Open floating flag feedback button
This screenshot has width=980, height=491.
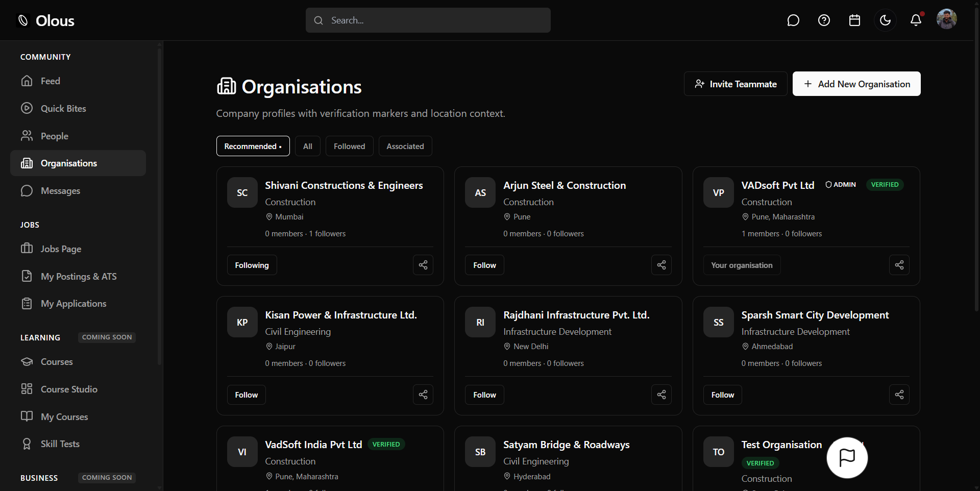[x=847, y=458]
